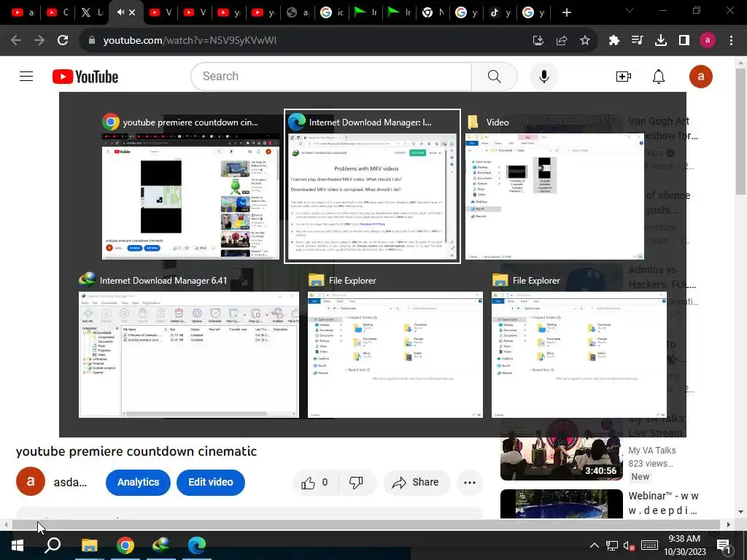Open the more actions three-dot button
Screen dimensions: 747x560
click(470, 483)
